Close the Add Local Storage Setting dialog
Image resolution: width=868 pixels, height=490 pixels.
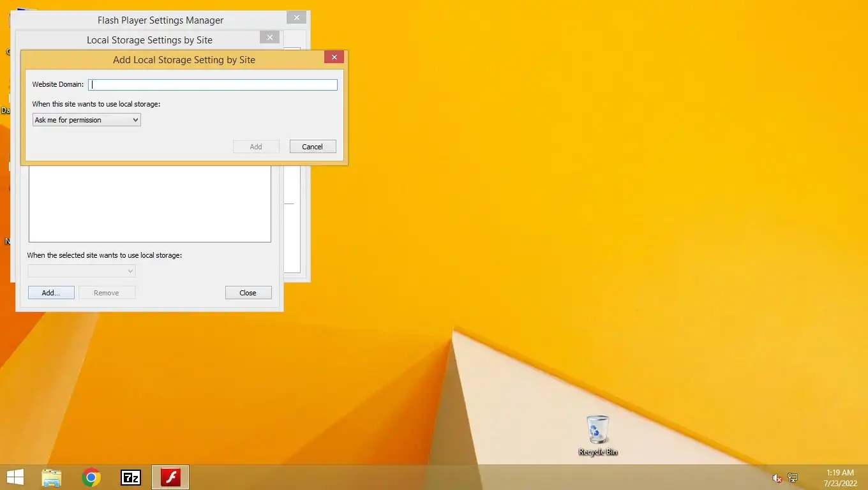334,57
